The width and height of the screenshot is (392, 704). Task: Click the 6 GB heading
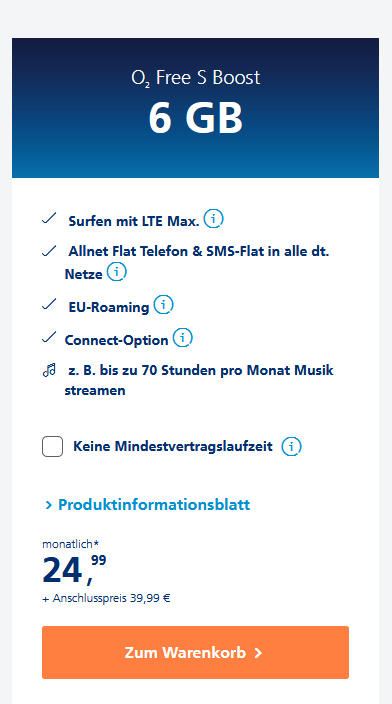pos(195,119)
